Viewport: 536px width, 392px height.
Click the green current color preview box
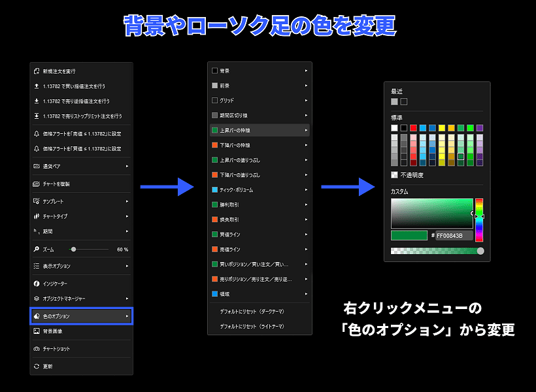409,235
